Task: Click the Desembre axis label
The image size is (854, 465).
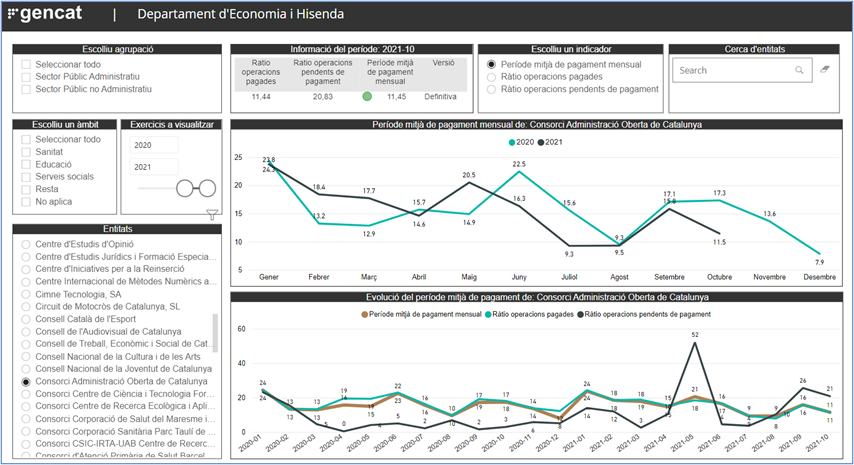Action: 820,277
